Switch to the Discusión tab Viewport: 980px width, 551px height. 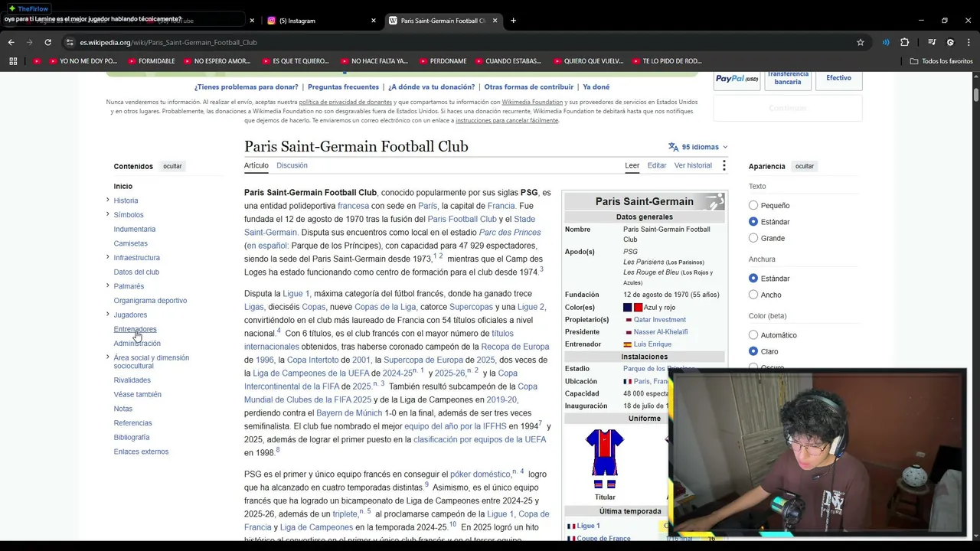point(292,165)
